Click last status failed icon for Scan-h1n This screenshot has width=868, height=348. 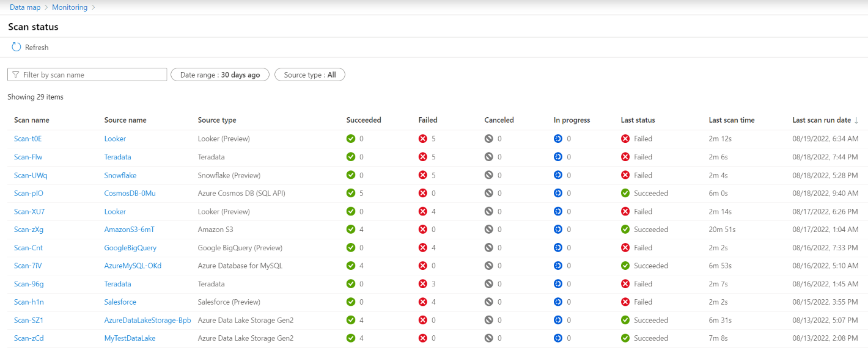coord(625,302)
